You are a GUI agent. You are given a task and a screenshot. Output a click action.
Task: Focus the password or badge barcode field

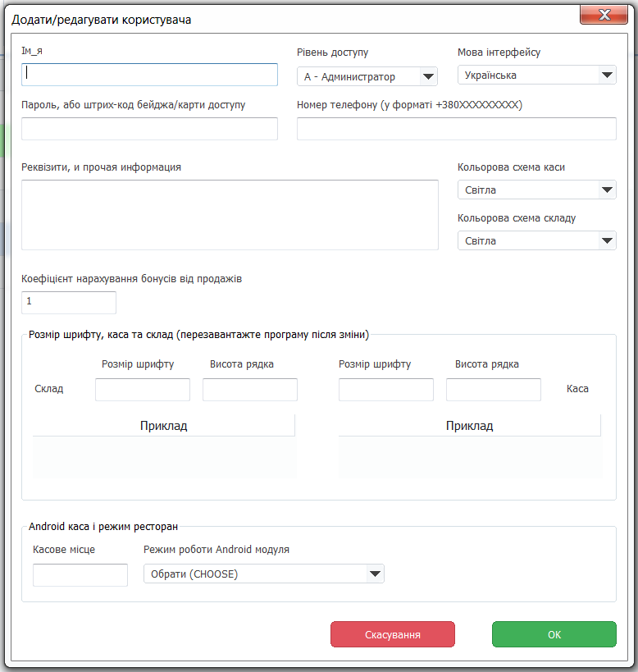tap(149, 129)
